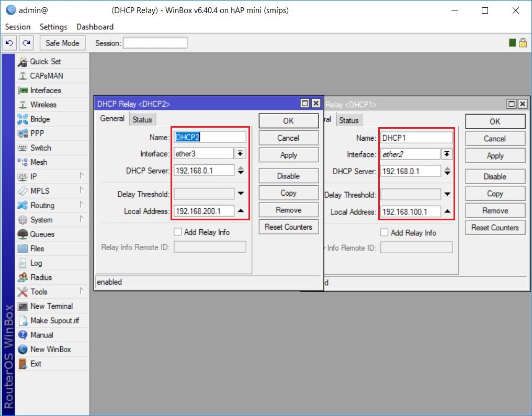Click Reset Counters in DHCP1 window

(495, 228)
